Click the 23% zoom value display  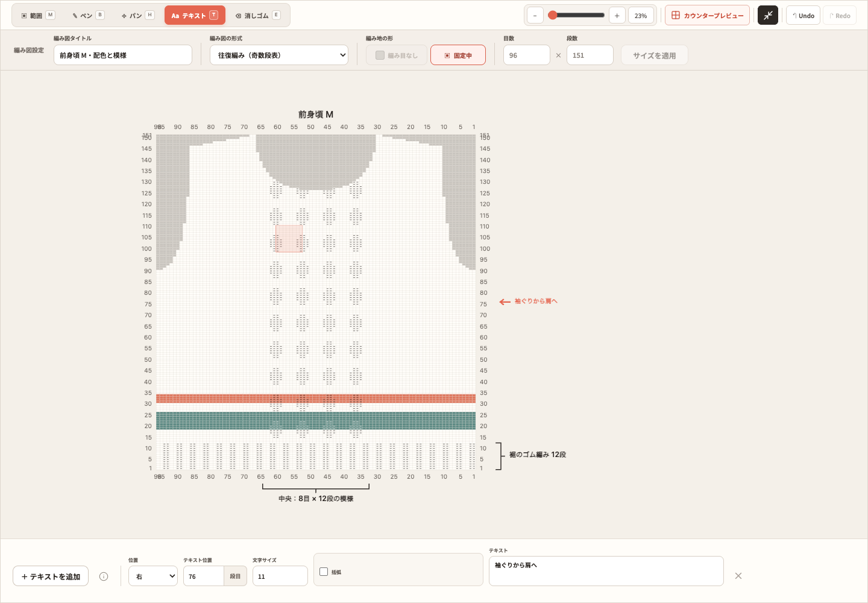pos(641,16)
